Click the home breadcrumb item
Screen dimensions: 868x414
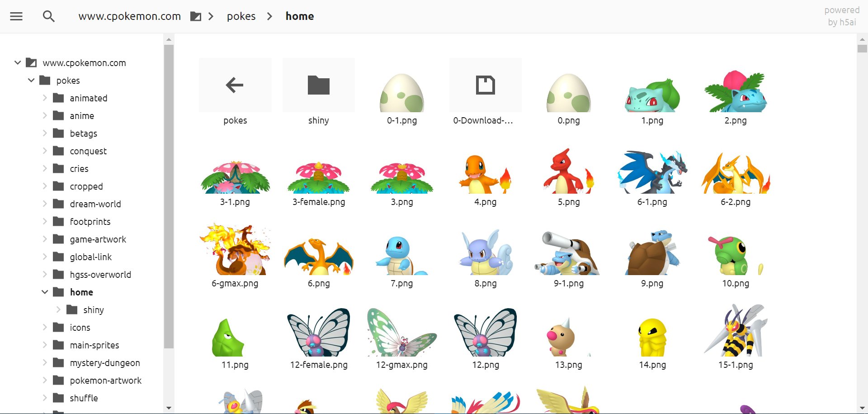point(300,16)
